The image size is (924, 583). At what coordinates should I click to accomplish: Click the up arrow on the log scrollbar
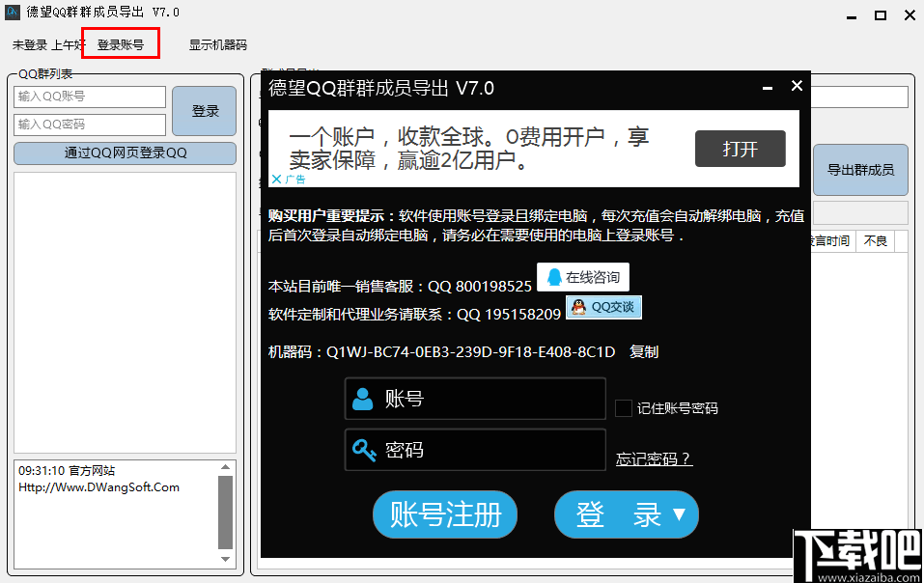[x=225, y=464]
